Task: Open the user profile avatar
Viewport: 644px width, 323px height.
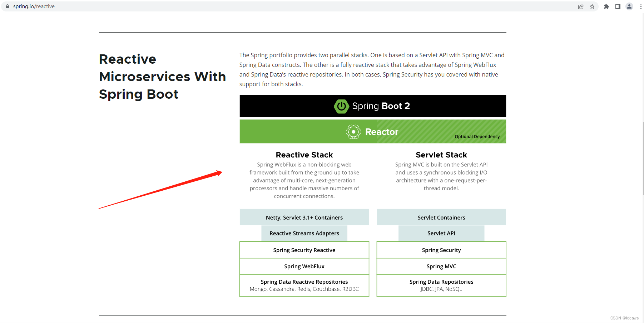Action: [x=629, y=6]
